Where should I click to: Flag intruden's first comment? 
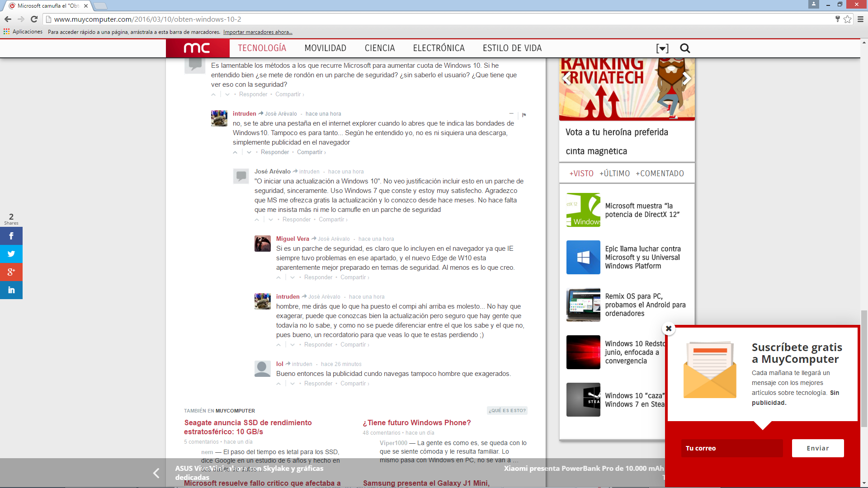pyautogui.click(x=524, y=115)
